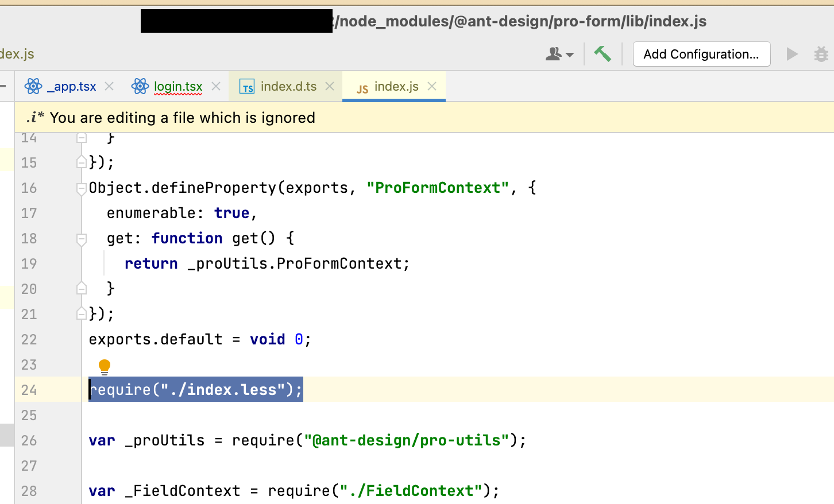834x504 pixels.
Task: Click the TS file icon on index.d.ts tab
Action: pyautogui.click(x=247, y=87)
